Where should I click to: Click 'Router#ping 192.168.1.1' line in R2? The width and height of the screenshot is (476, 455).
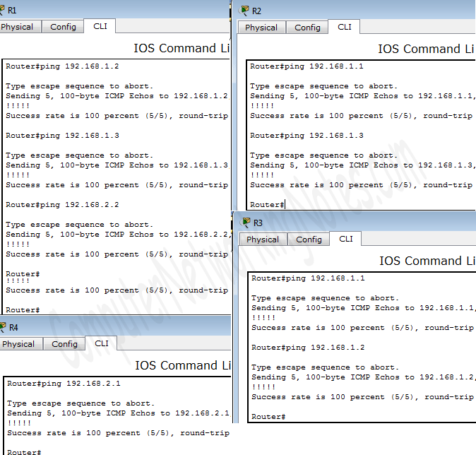point(307,66)
